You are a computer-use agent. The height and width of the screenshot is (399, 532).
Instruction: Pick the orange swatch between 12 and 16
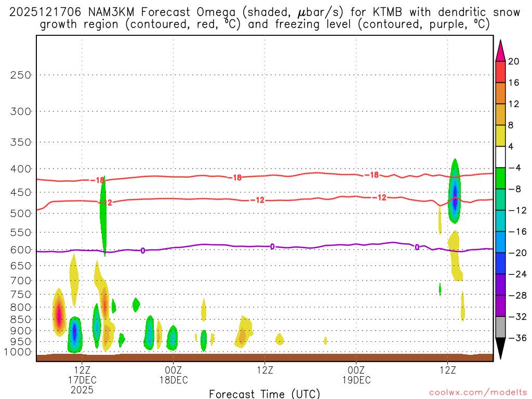pos(500,94)
